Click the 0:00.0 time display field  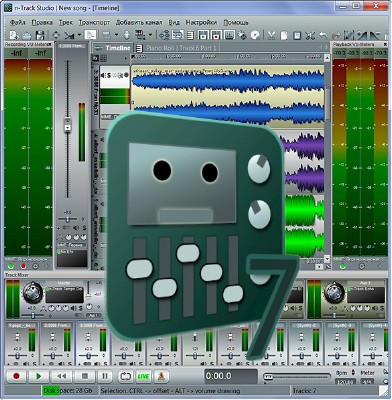231,376
